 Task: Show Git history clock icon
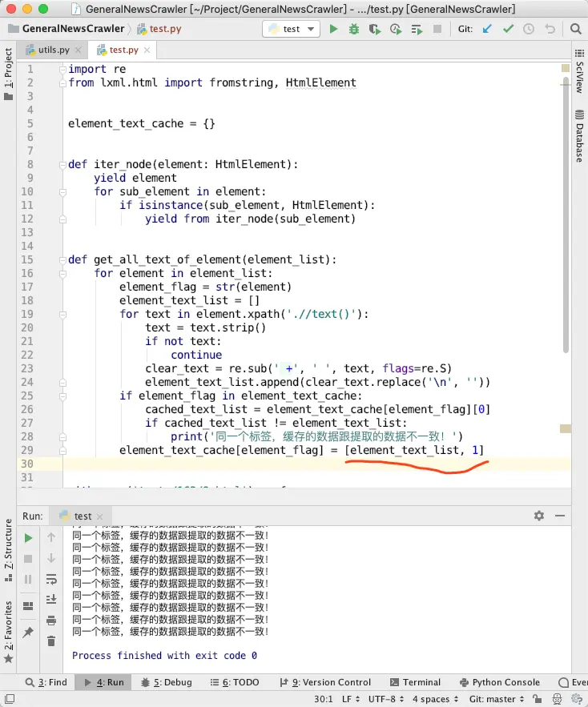coord(529,30)
